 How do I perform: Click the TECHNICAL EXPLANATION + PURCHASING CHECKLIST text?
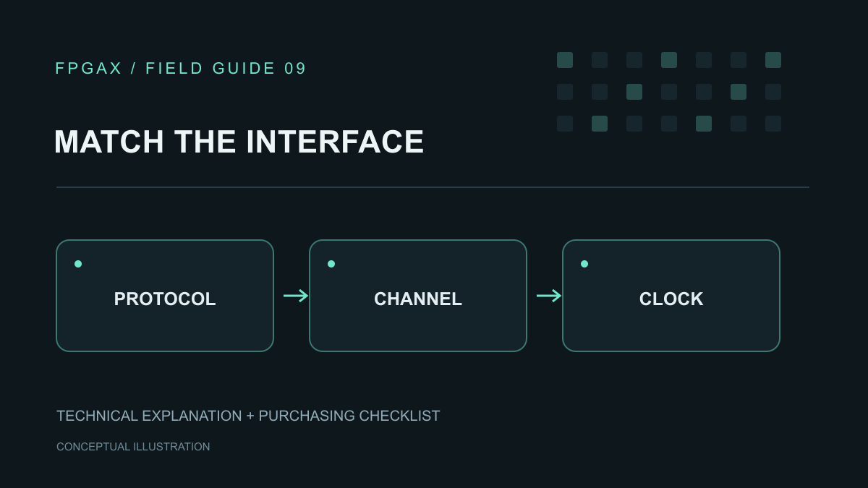click(248, 416)
